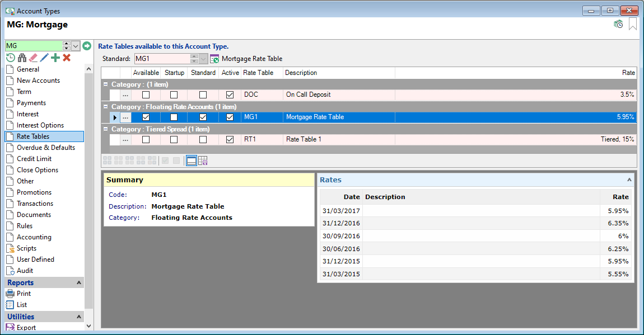This screenshot has height=335, width=644.
Task: Uncheck Available checkbox for MG1 row
Action: coord(146,117)
